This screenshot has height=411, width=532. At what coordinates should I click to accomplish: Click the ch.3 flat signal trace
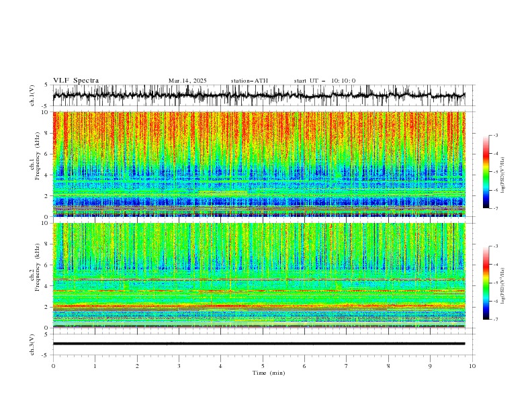(259, 344)
